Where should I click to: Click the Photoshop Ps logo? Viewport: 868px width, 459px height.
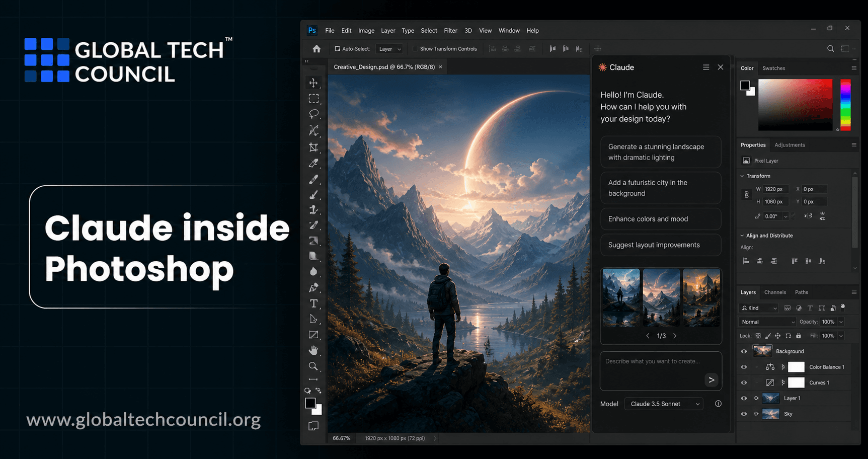click(x=312, y=31)
